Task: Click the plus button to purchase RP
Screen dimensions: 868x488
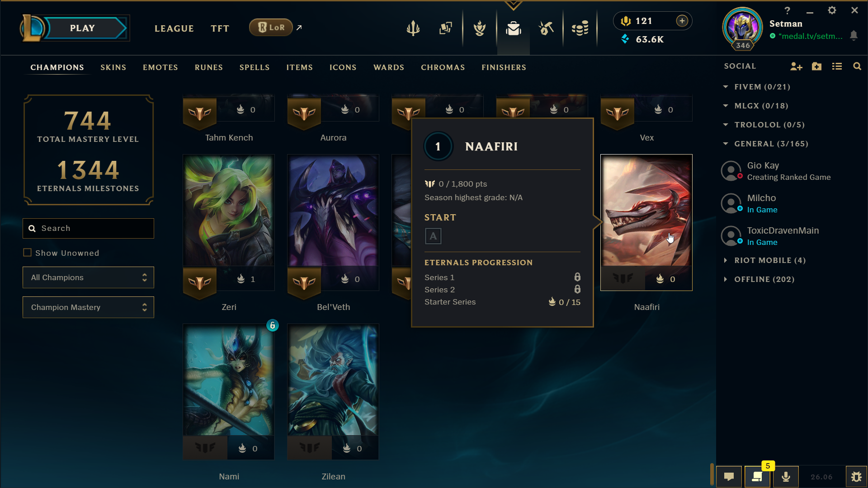Action: click(682, 21)
